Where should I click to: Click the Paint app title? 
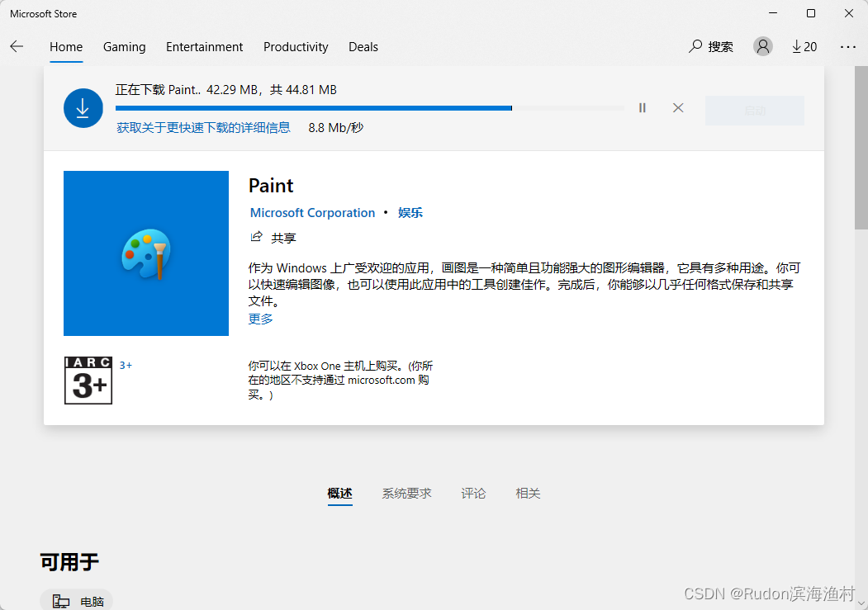[x=271, y=185]
